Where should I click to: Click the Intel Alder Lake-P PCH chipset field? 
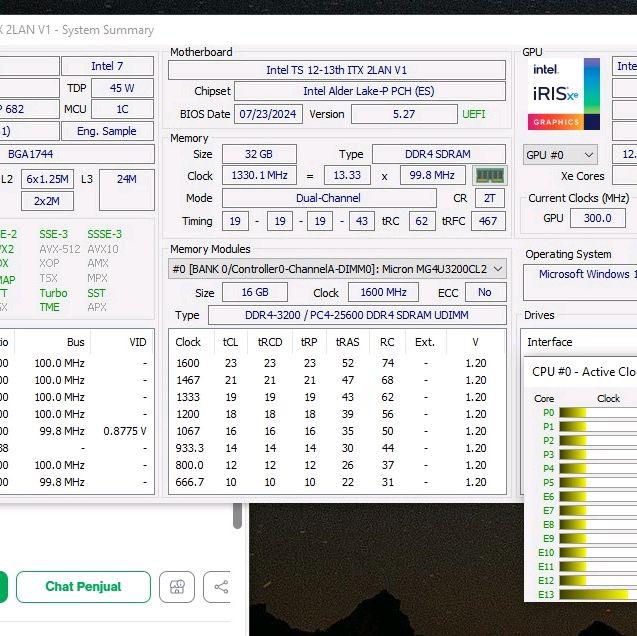369,92
